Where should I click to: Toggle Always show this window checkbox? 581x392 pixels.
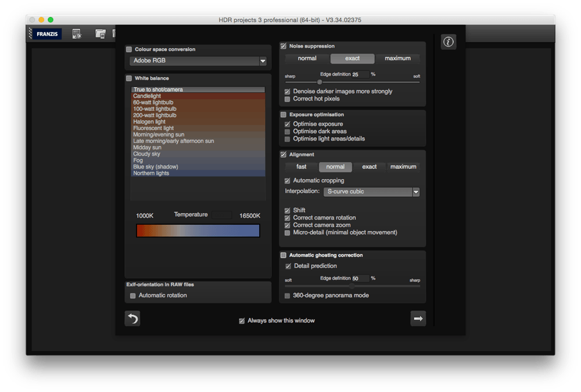click(242, 321)
